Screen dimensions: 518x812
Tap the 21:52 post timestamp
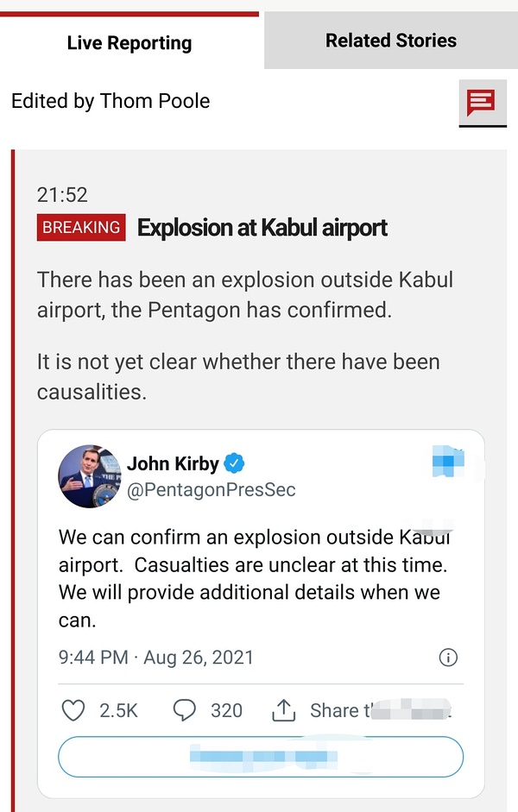coord(62,195)
